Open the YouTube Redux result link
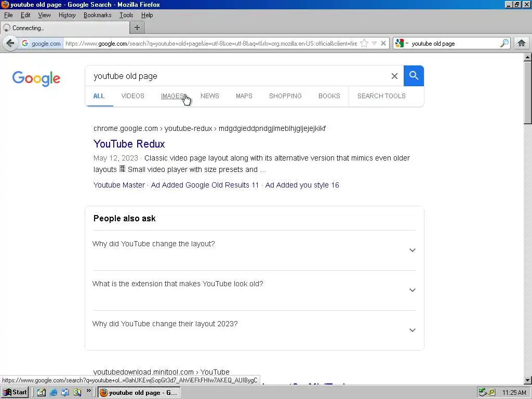 [x=129, y=144]
